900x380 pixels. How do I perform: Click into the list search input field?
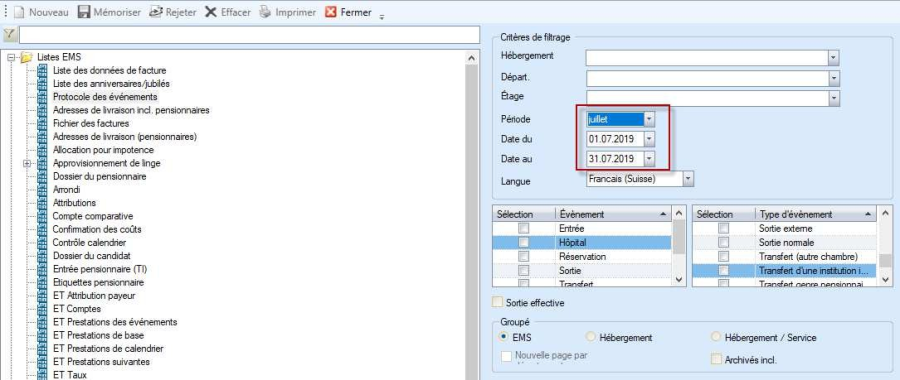(x=249, y=35)
